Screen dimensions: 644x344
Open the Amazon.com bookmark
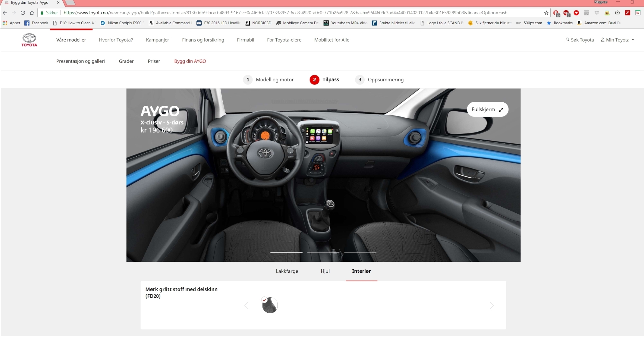(x=599, y=23)
